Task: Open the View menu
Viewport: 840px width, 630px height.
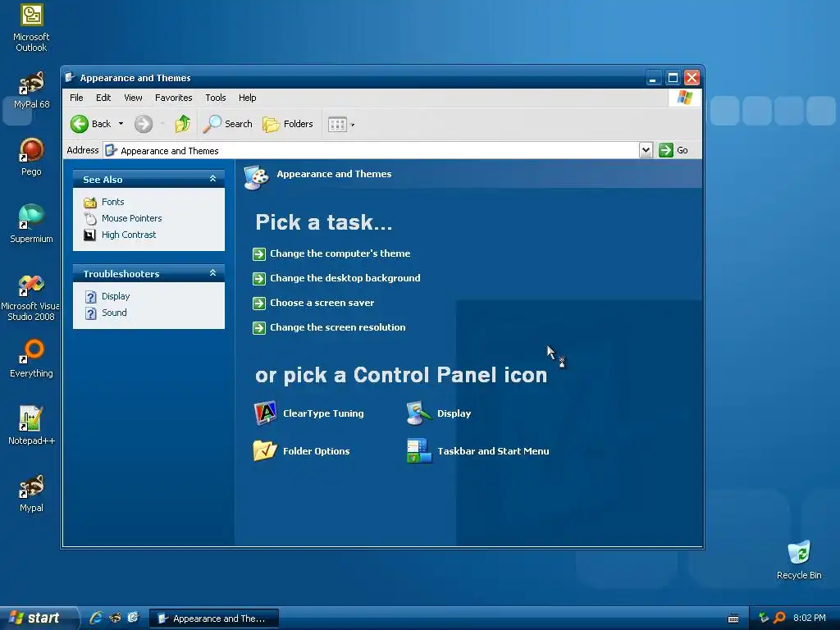Action: tap(133, 98)
